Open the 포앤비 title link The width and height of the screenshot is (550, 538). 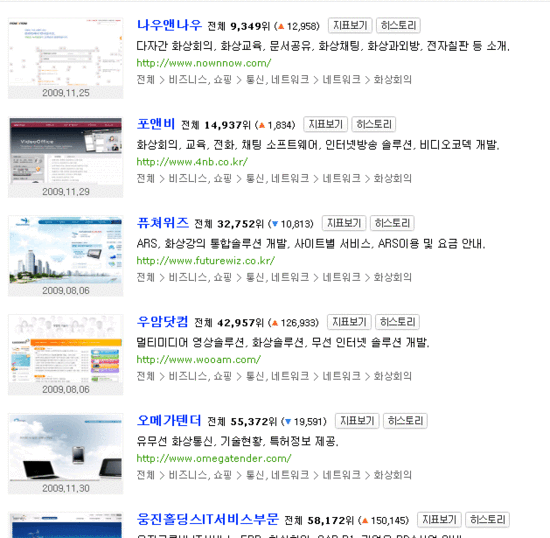156,124
